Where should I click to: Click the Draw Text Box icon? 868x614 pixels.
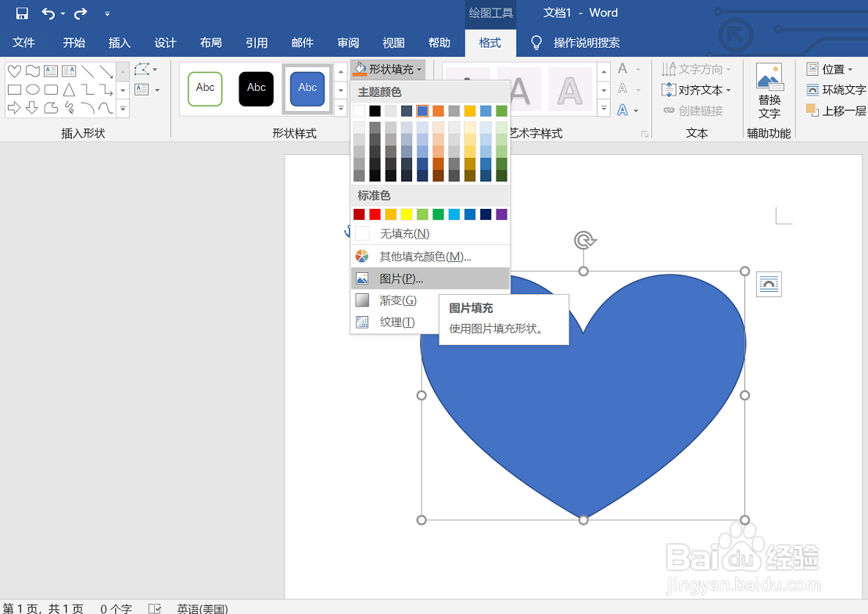tap(142, 89)
